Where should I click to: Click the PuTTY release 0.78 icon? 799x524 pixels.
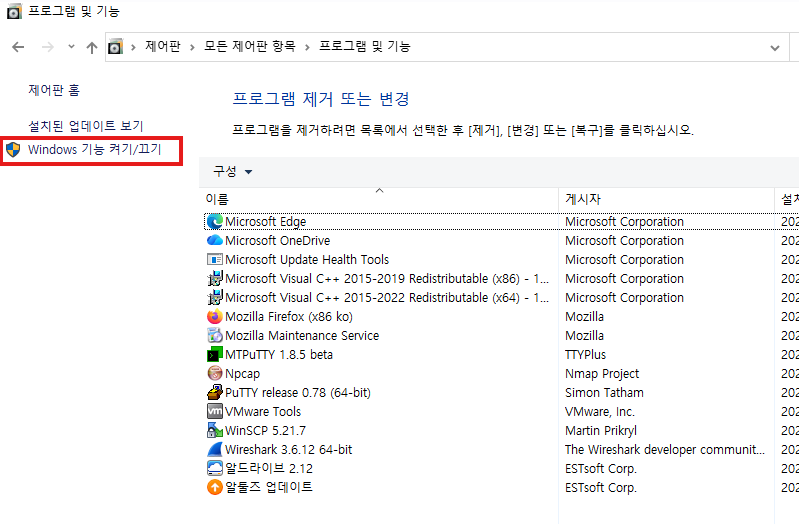click(215, 392)
